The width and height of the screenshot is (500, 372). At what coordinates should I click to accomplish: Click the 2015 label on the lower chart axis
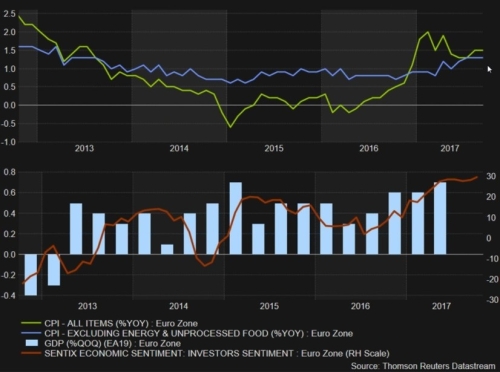[x=269, y=306]
